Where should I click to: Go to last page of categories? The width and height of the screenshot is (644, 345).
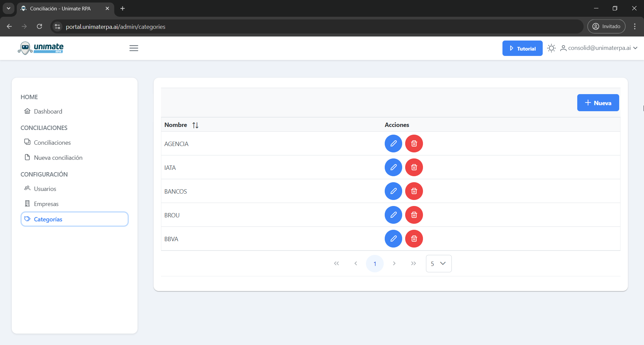click(x=413, y=264)
